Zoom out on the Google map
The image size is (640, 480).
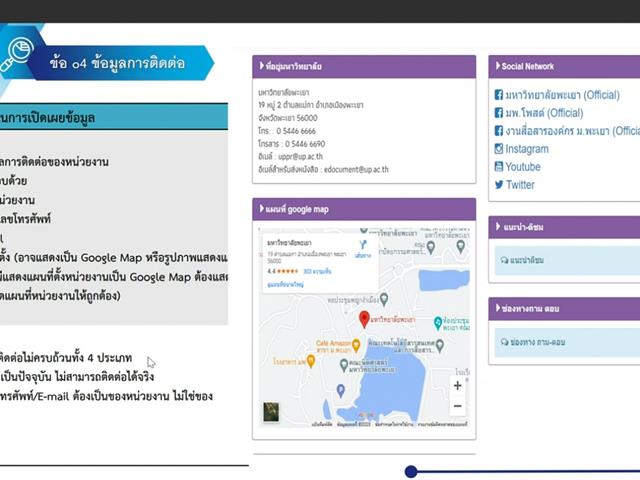[x=458, y=406]
